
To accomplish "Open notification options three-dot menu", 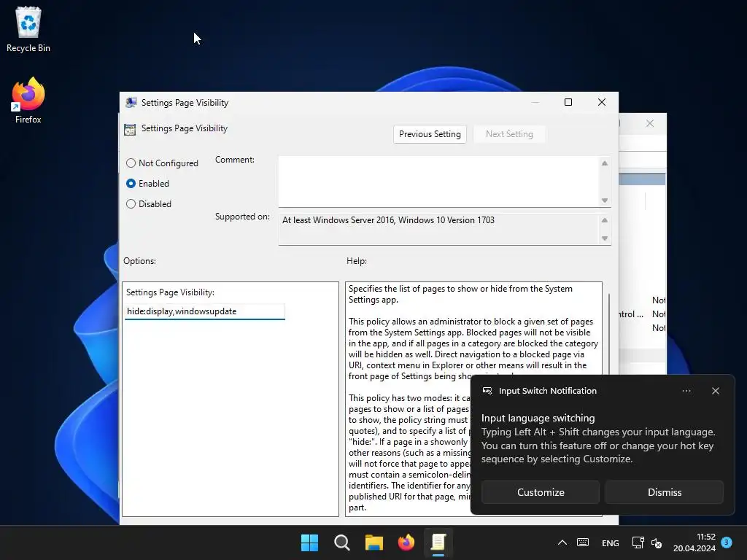I will point(686,391).
